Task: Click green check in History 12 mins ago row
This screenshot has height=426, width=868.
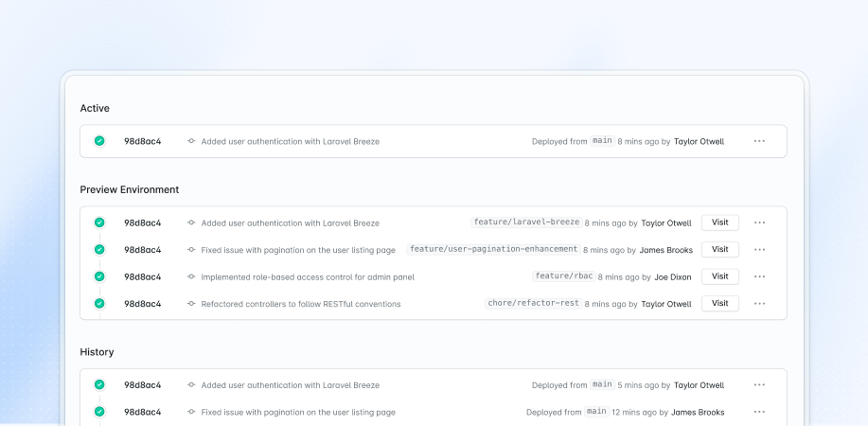Action: 99,412
